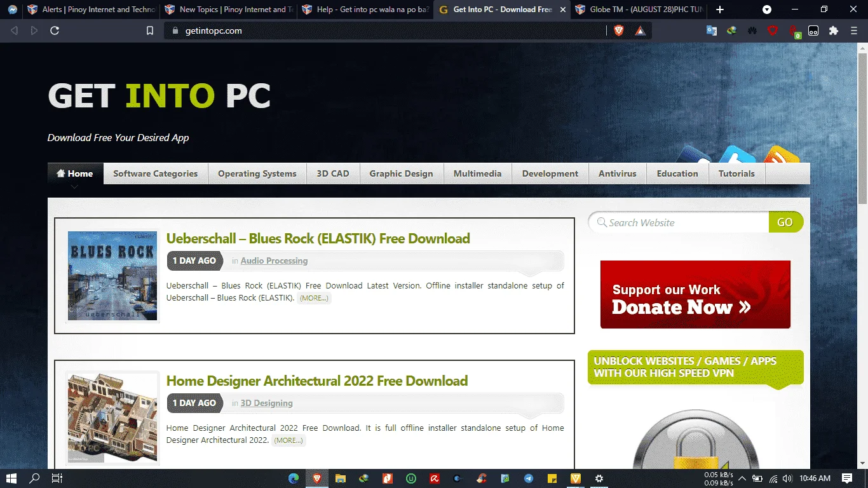Open the Education menu item
The image size is (868, 488).
point(677,173)
